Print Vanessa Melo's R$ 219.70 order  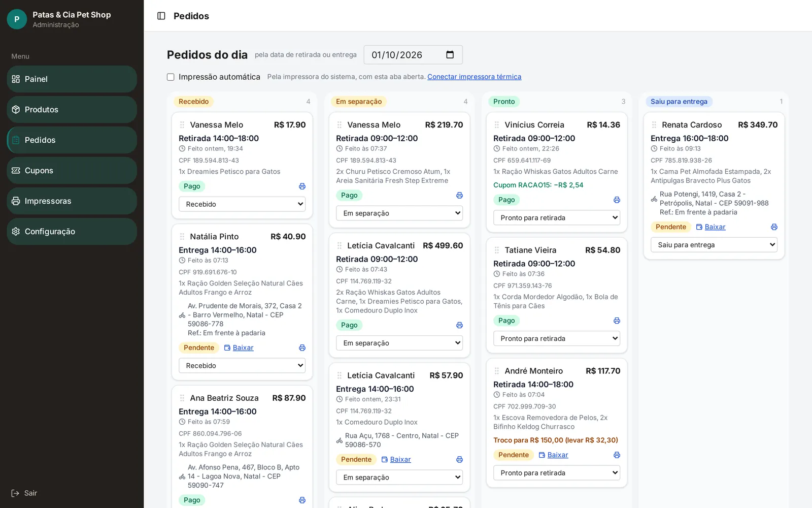point(459,196)
